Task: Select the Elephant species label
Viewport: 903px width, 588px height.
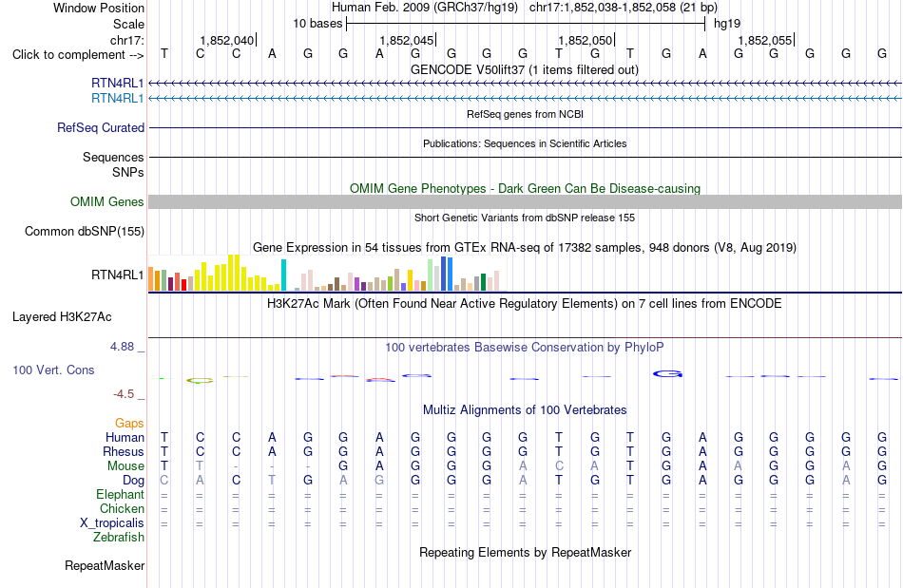Action: [x=121, y=495]
